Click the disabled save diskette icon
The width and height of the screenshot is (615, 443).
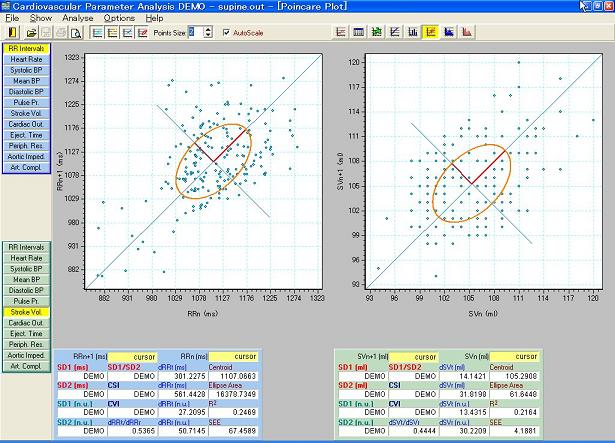point(46,33)
